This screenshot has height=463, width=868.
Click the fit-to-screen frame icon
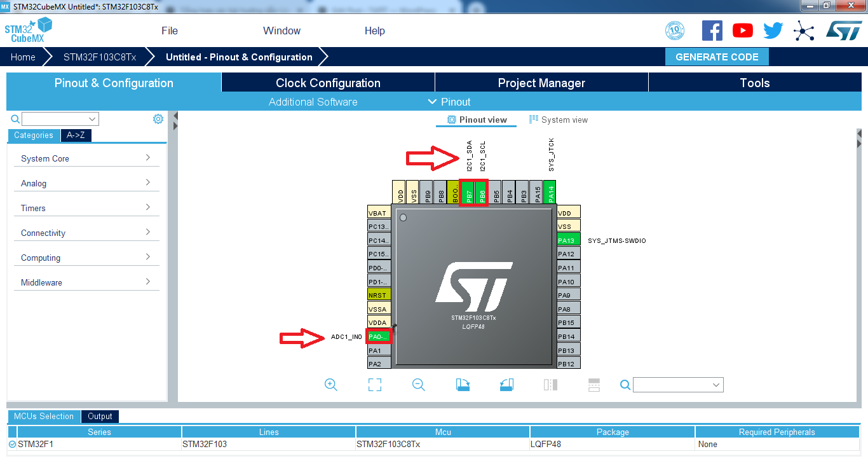375,385
